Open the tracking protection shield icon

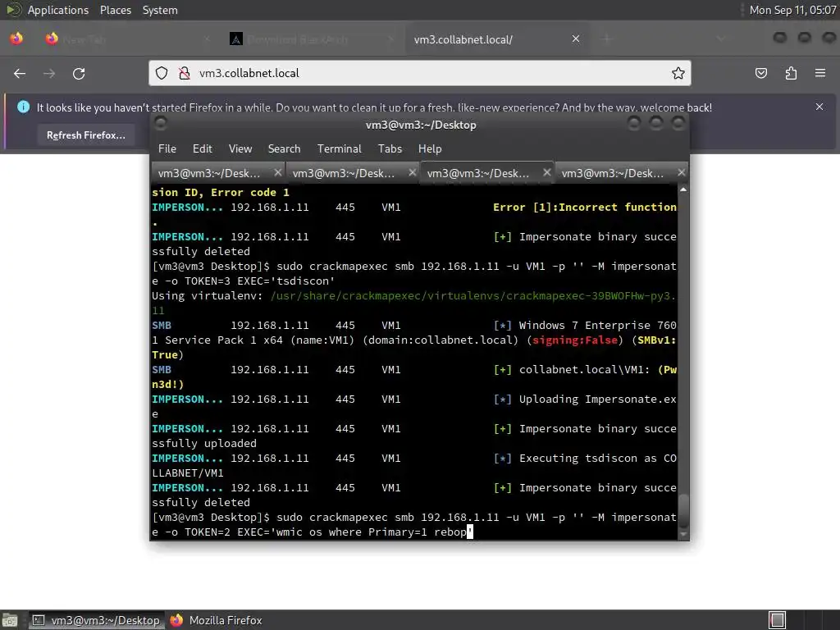pyautogui.click(x=162, y=73)
